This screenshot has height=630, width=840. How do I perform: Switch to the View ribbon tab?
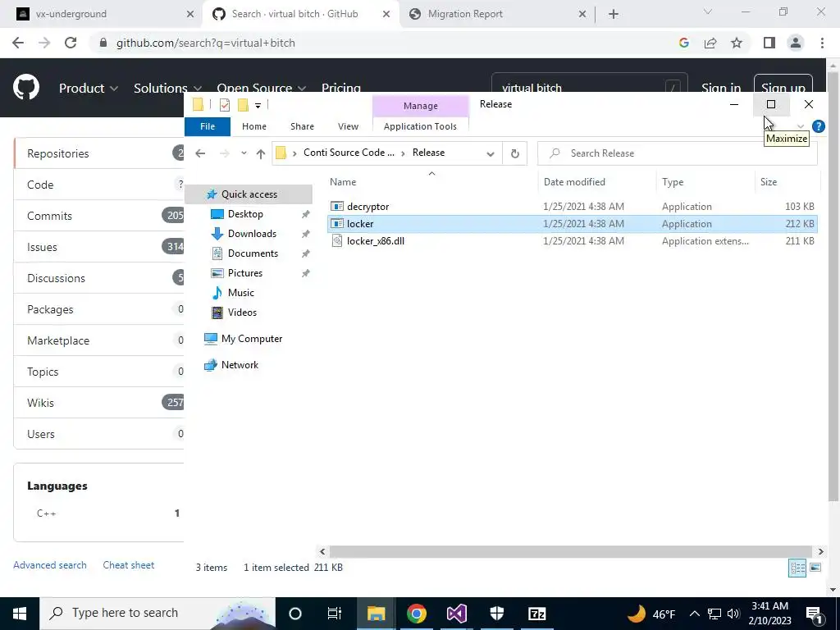348,126
